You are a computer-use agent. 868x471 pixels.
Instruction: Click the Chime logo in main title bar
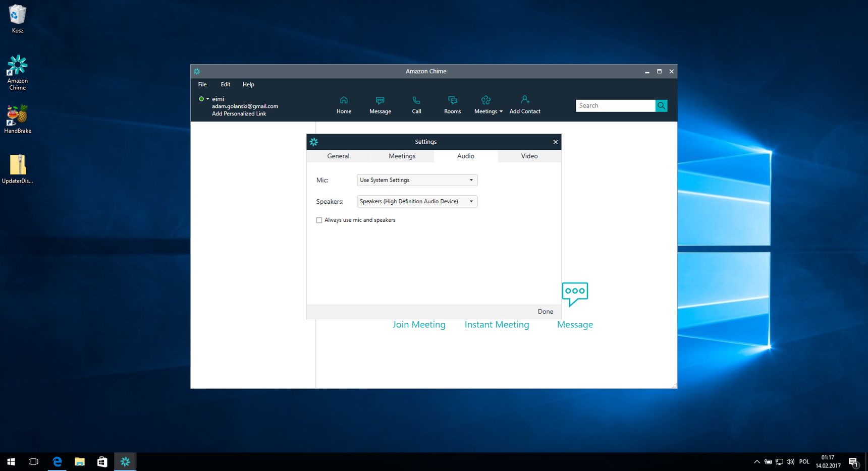[x=197, y=71]
